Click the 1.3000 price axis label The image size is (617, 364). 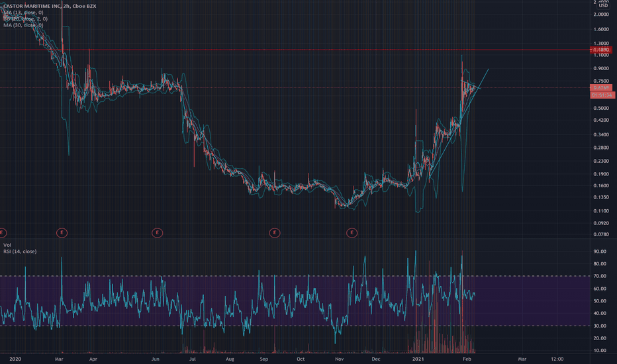(x=601, y=44)
